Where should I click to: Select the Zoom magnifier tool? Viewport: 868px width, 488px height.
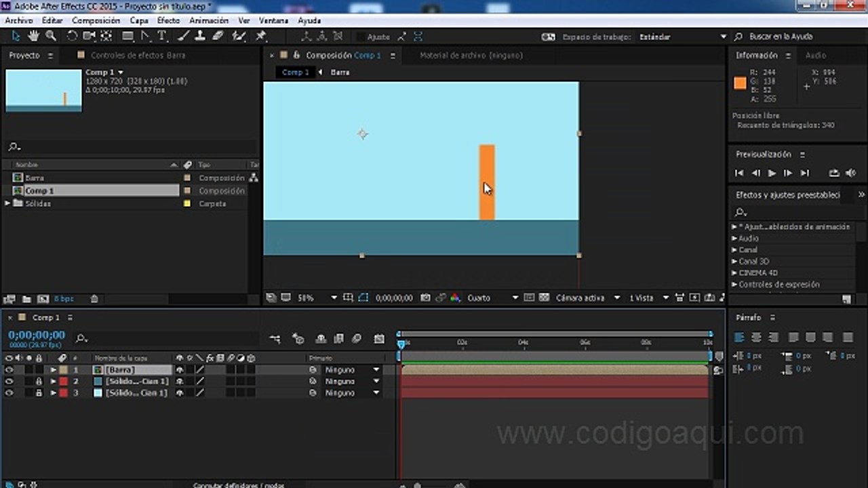pyautogui.click(x=50, y=36)
